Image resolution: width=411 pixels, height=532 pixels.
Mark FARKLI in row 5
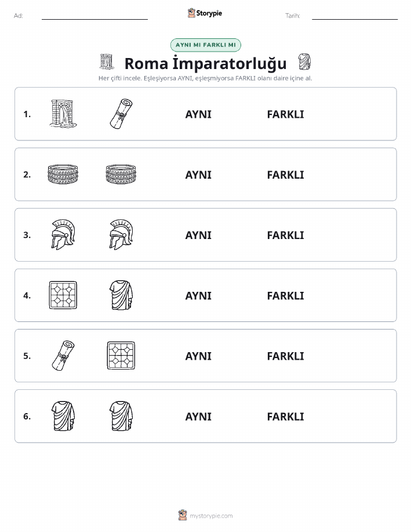click(x=285, y=356)
